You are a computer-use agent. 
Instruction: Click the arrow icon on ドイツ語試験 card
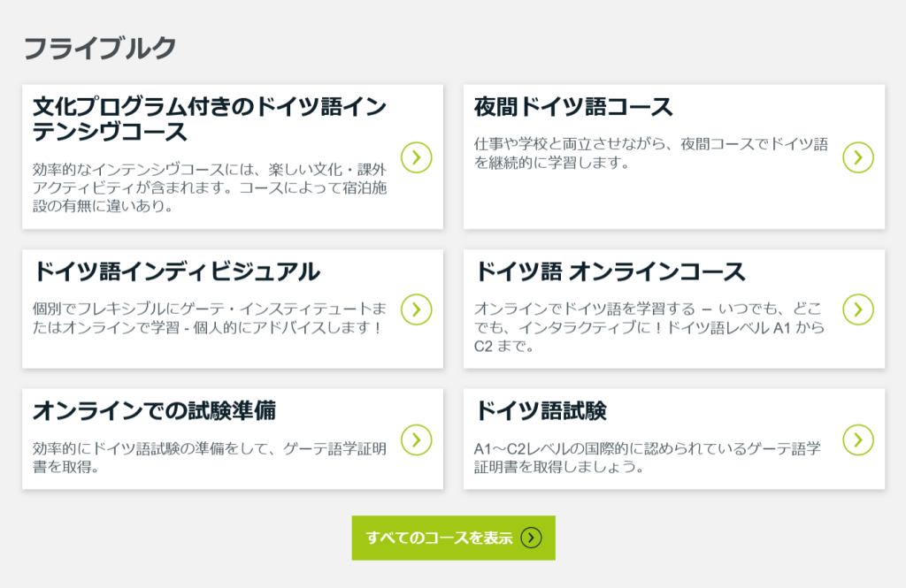point(857,439)
